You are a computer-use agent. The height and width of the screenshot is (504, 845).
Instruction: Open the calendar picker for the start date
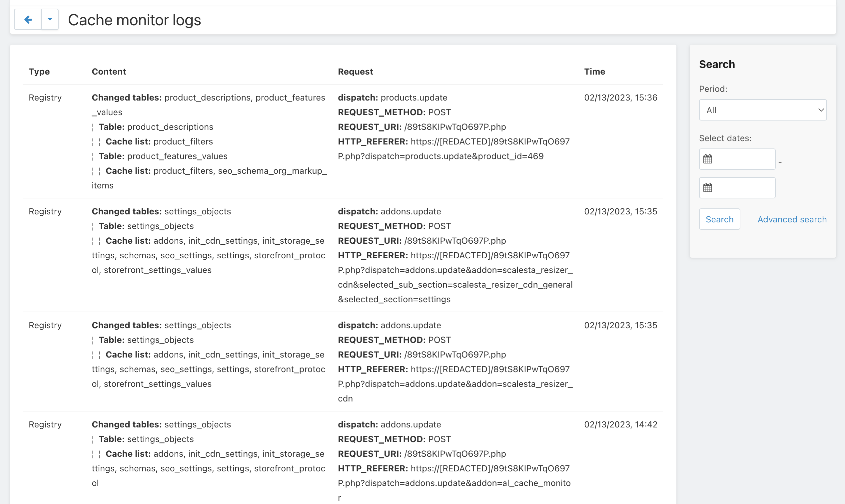point(708,158)
